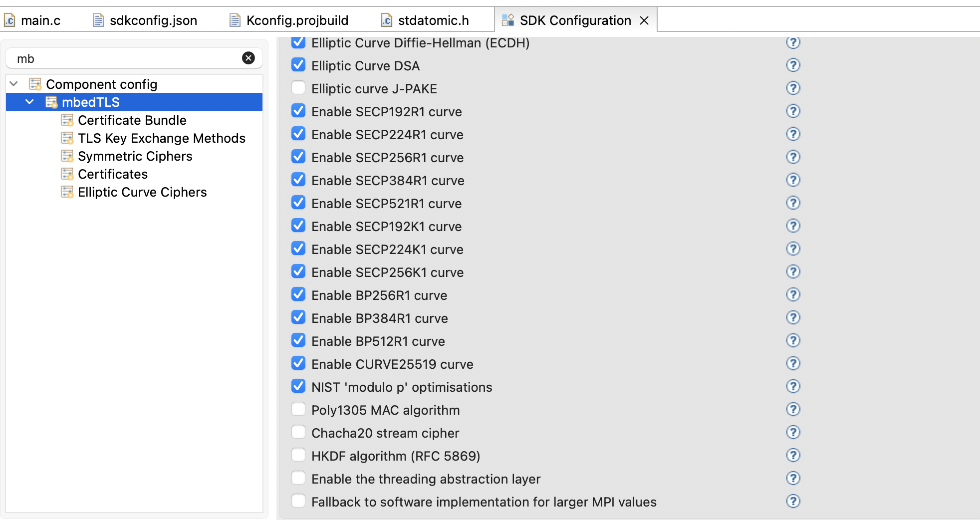This screenshot has width=980, height=520.
Task: Open help for the MPI fallback option
Action: click(793, 501)
